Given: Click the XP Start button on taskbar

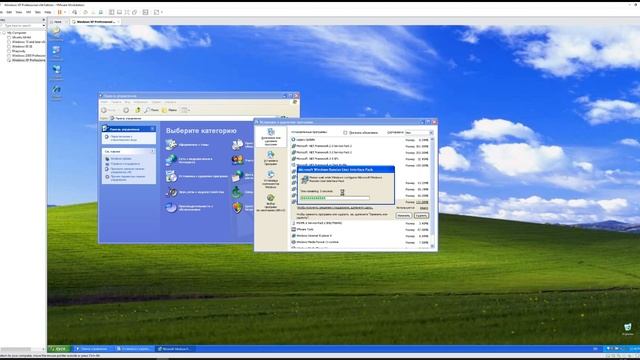Looking at the screenshot, I should [x=60, y=349].
